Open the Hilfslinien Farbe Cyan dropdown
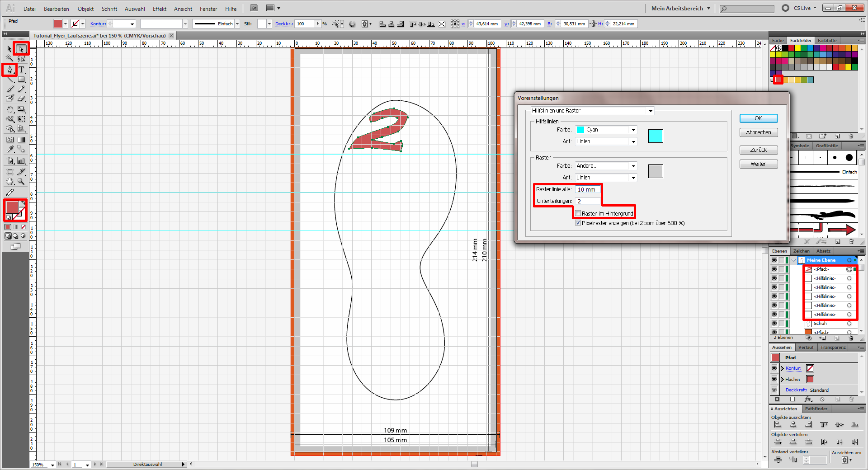868x470 pixels. click(606, 130)
